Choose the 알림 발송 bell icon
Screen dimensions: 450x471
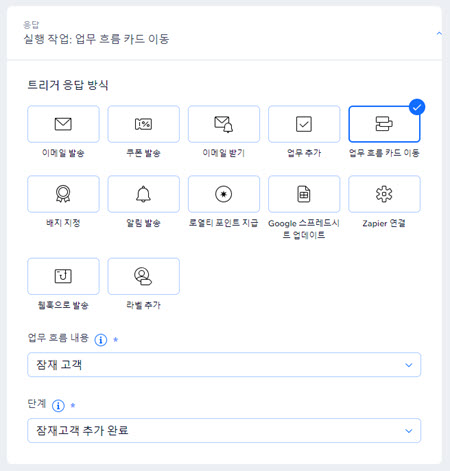tap(143, 194)
